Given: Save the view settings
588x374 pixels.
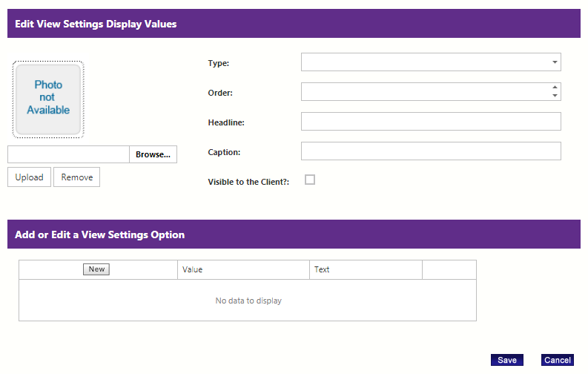Looking at the screenshot, I should [507, 360].
